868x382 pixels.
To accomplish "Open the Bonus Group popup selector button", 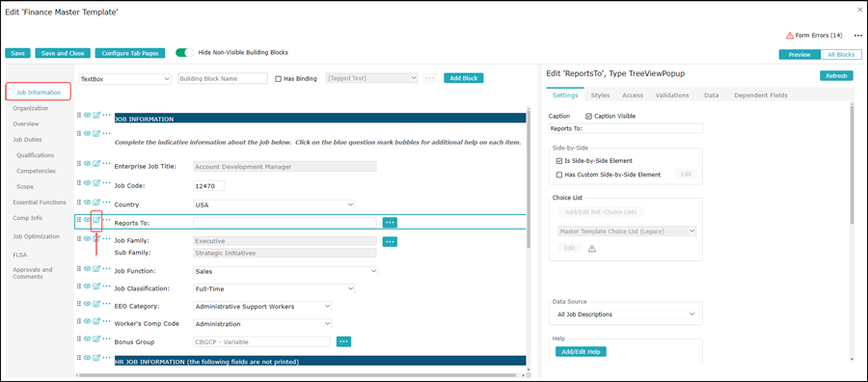I will [343, 341].
